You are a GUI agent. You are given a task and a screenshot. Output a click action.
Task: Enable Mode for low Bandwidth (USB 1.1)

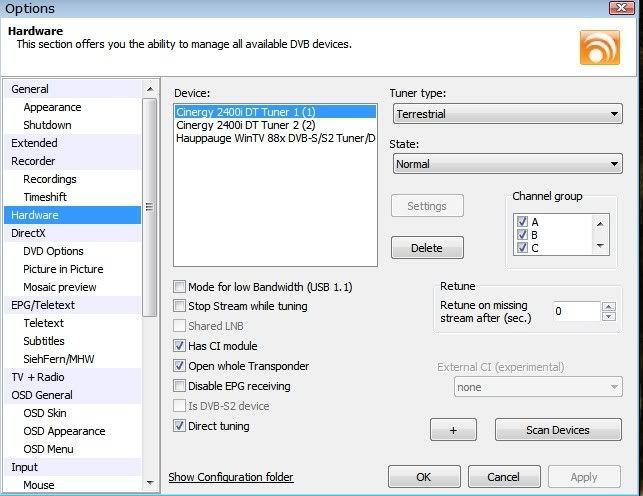tap(179, 287)
